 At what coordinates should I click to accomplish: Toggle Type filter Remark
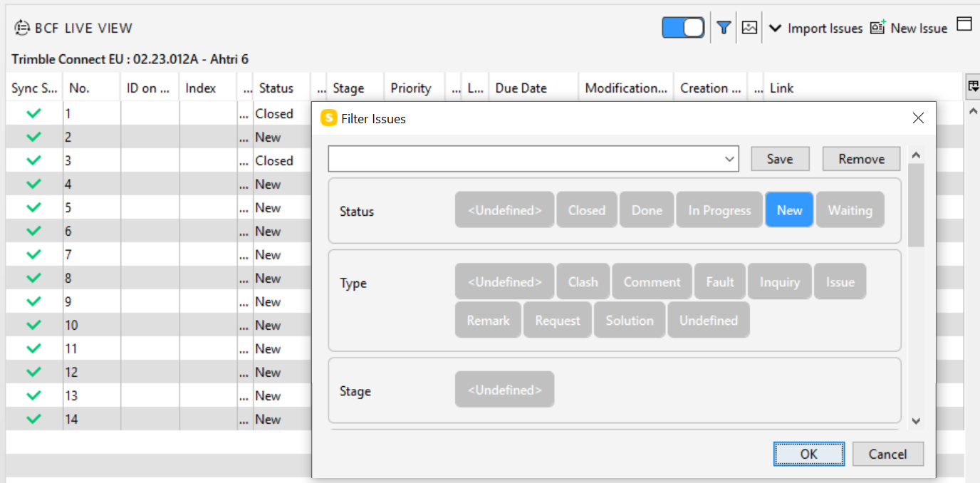coord(488,321)
